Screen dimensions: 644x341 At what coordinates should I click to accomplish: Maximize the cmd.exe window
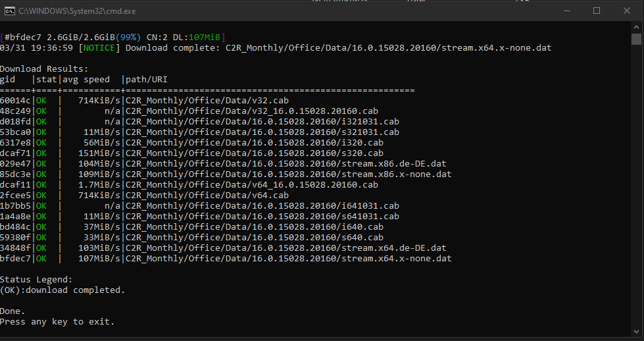[x=597, y=11]
